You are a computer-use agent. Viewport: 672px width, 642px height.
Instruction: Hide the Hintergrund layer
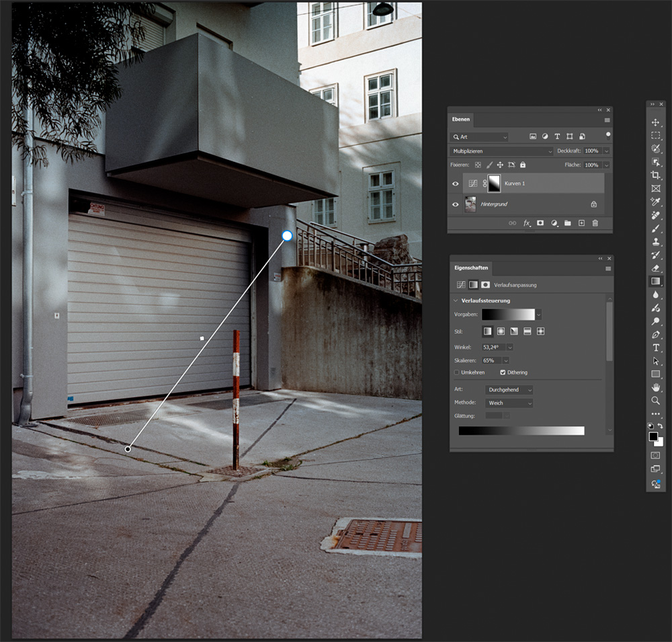click(455, 204)
